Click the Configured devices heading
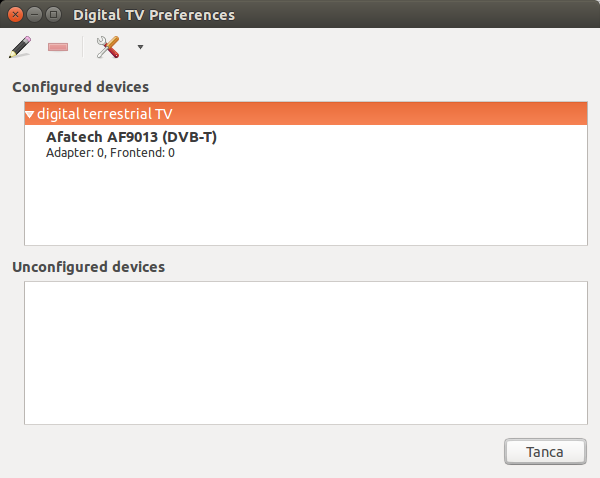Image resolution: width=600 pixels, height=478 pixels. point(80,87)
